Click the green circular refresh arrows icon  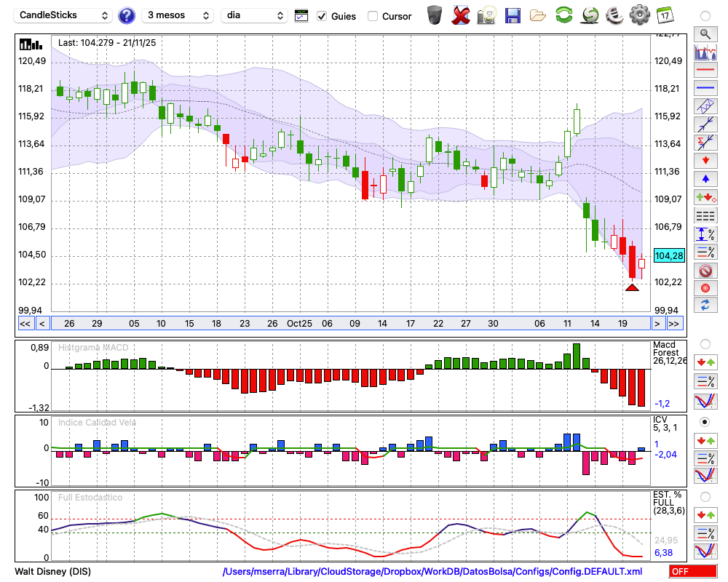(x=563, y=15)
